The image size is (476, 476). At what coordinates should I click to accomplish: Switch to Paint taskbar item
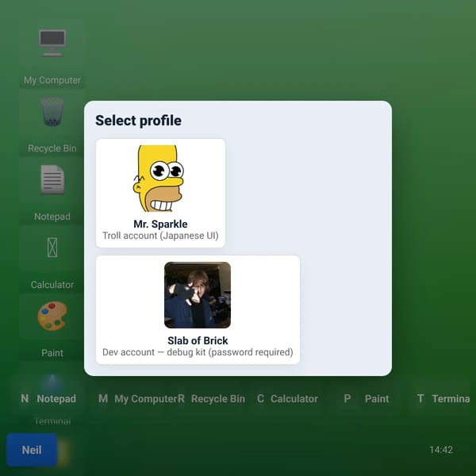367,398
